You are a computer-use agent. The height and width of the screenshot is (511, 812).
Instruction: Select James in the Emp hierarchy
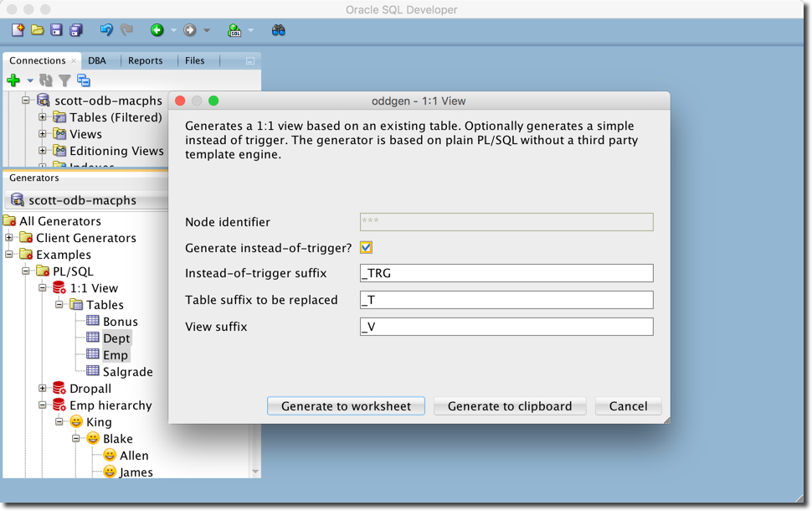(136, 472)
